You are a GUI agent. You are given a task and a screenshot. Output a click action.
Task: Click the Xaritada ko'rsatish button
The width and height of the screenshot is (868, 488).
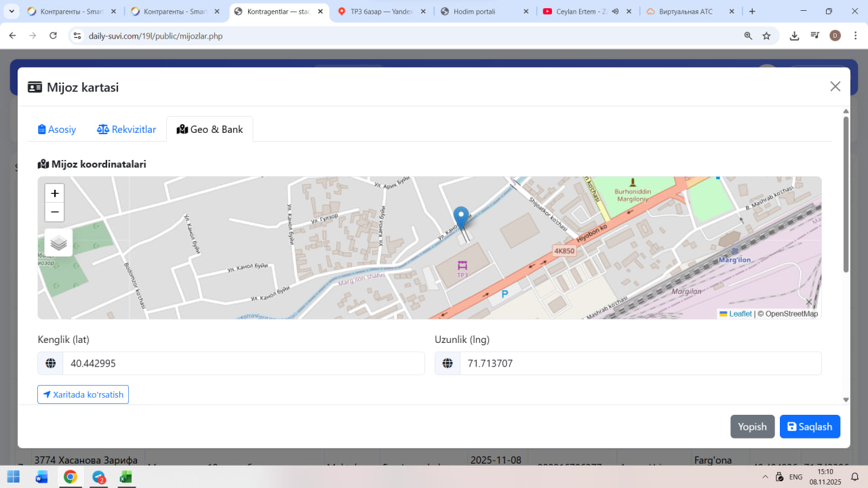83,394
